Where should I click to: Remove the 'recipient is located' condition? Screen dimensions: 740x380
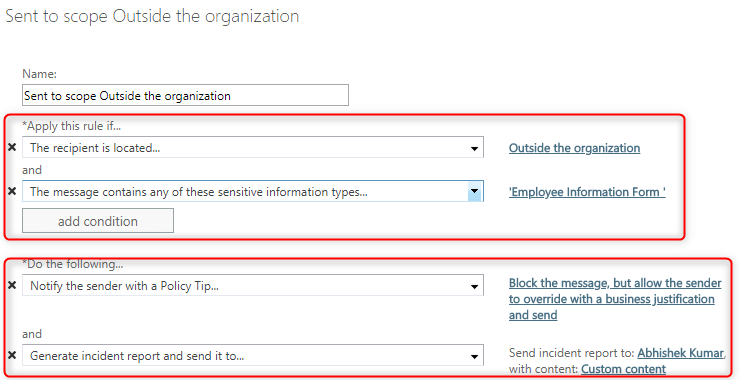coord(12,148)
